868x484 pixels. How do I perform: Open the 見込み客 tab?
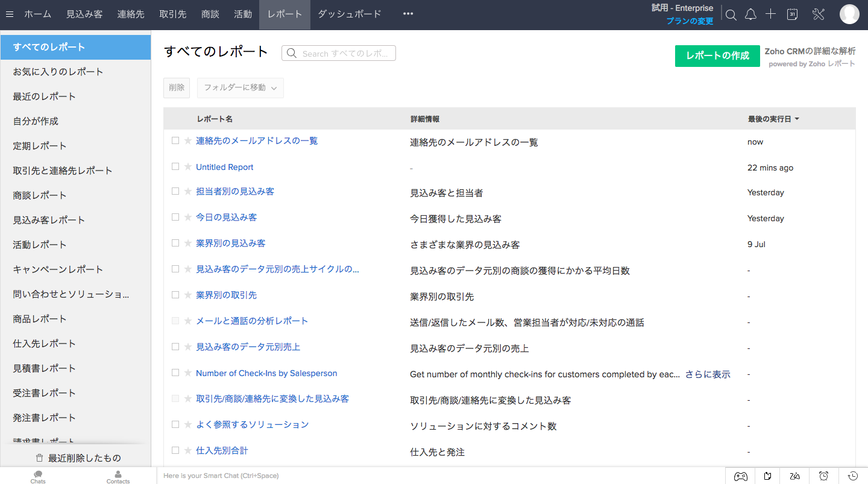tap(84, 14)
